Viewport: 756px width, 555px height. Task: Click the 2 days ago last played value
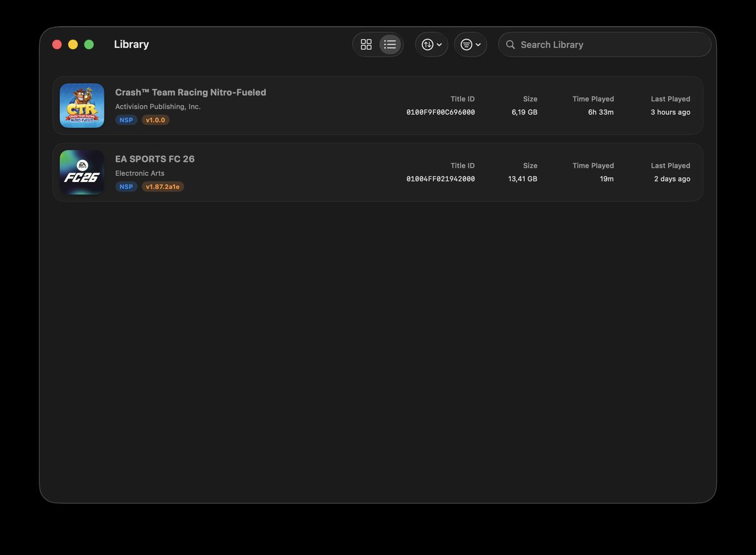point(672,179)
